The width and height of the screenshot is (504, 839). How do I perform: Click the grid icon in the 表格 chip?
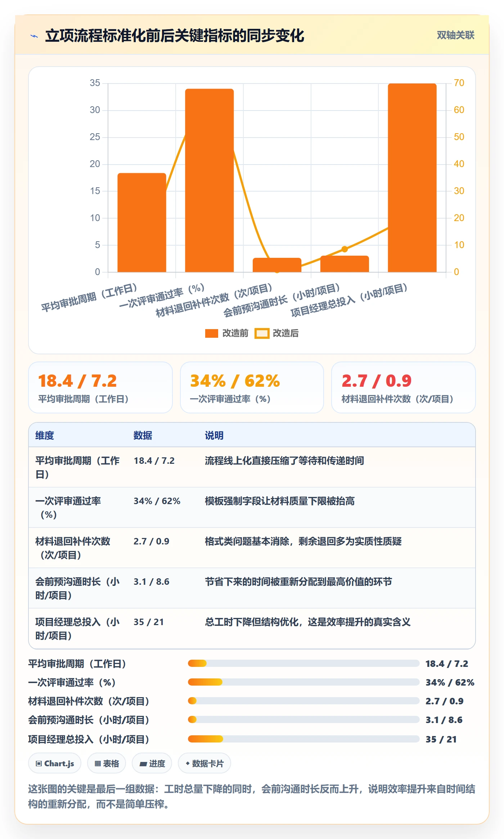click(98, 764)
